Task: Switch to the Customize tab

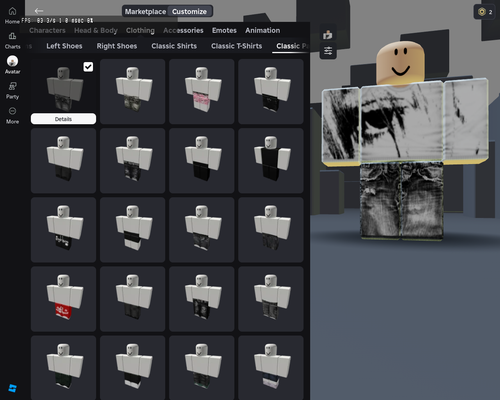Action: coord(189,12)
